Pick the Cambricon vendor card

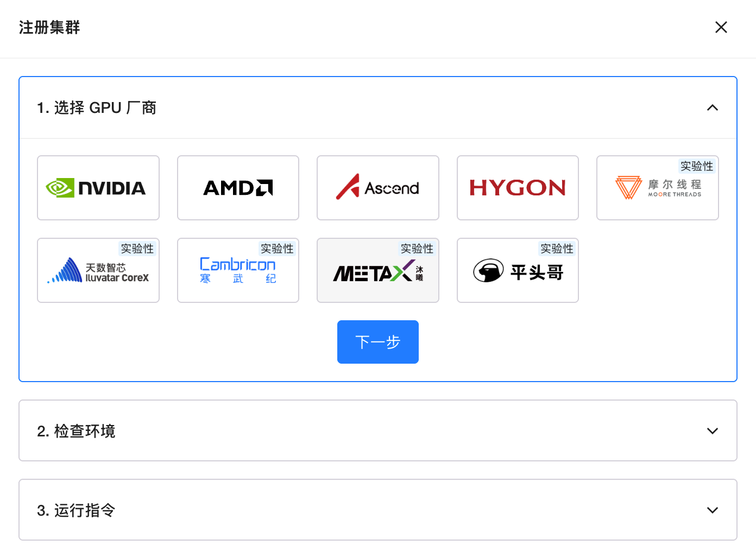point(238,271)
